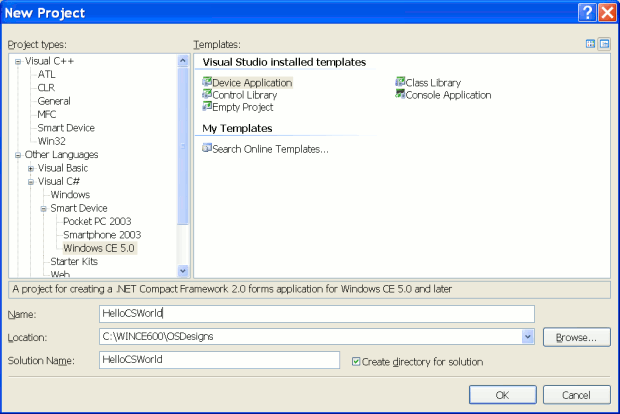Uncheck Create directory for solution
The height and width of the screenshot is (414, 620).
pyautogui.click(x=357, y=361)
